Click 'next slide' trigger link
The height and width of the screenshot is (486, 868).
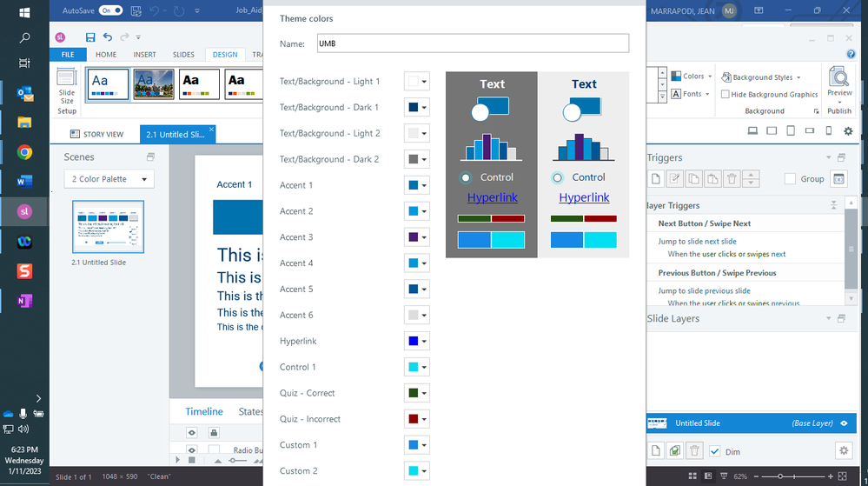click(720, 241)
